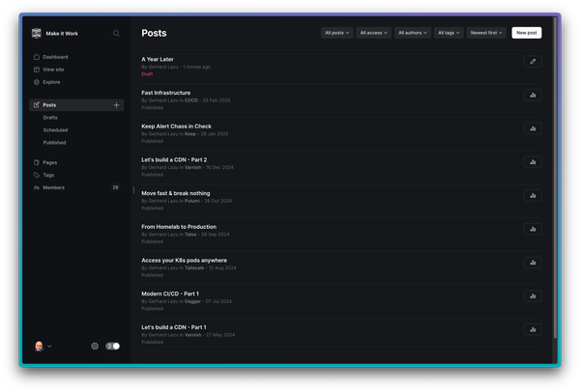Go to Dashboard in sidebar

coord(55,57)
